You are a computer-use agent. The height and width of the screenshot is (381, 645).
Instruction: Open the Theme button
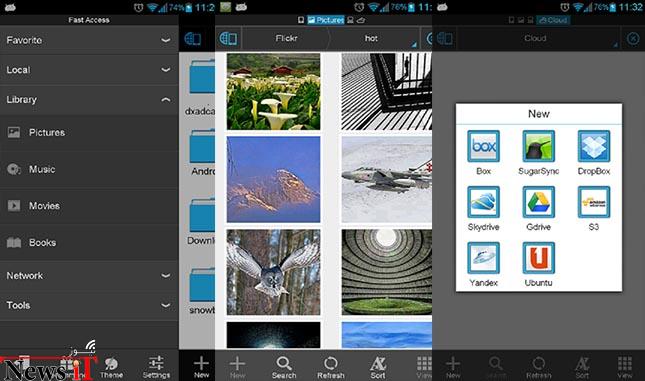click(x=111, y=367)
